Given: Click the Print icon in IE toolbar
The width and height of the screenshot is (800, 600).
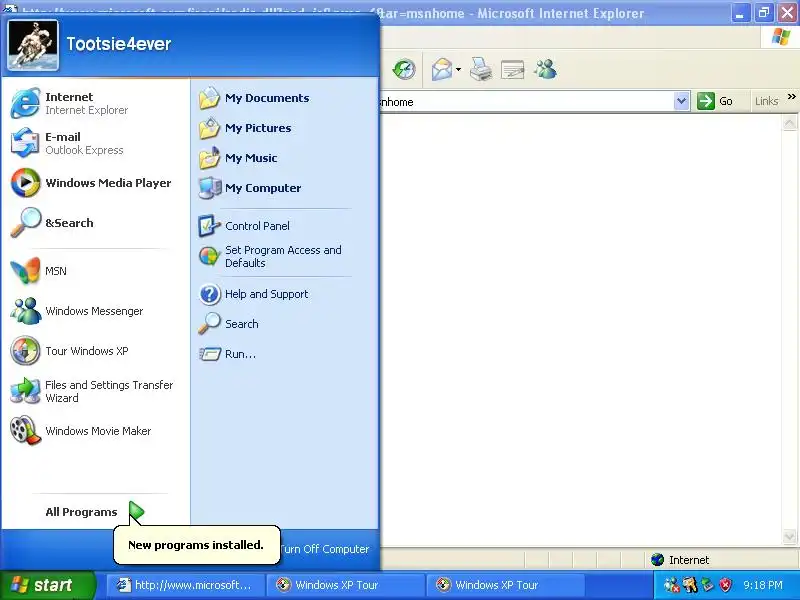Looking at the screenshot, I should pyautogui.click(x=481, y=69).
